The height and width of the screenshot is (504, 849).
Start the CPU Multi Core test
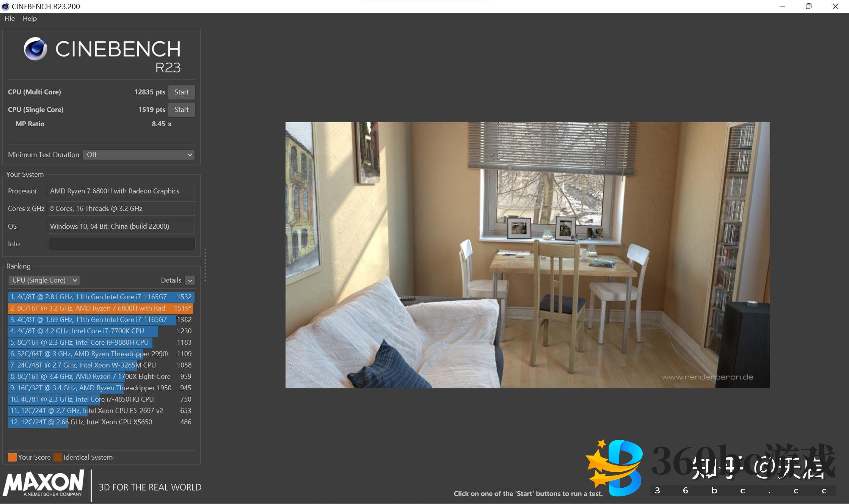pyautogui.click(x=181, y=92)
